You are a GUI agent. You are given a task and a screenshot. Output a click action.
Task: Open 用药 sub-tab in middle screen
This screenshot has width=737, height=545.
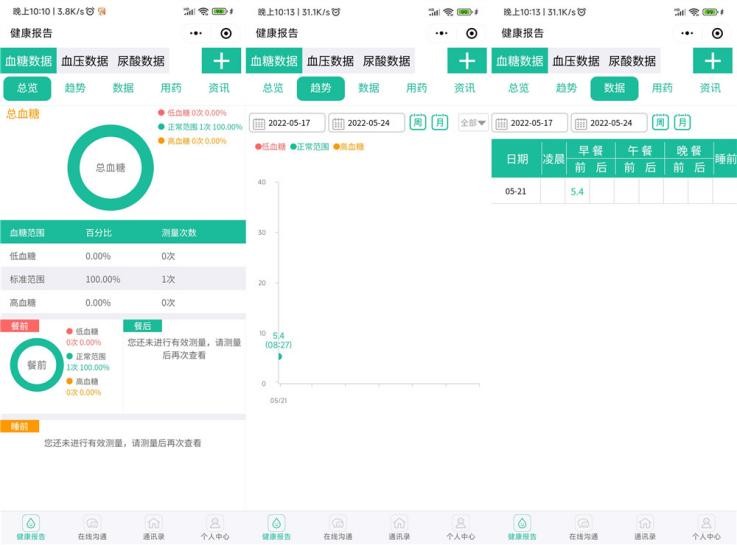point(417,88)
